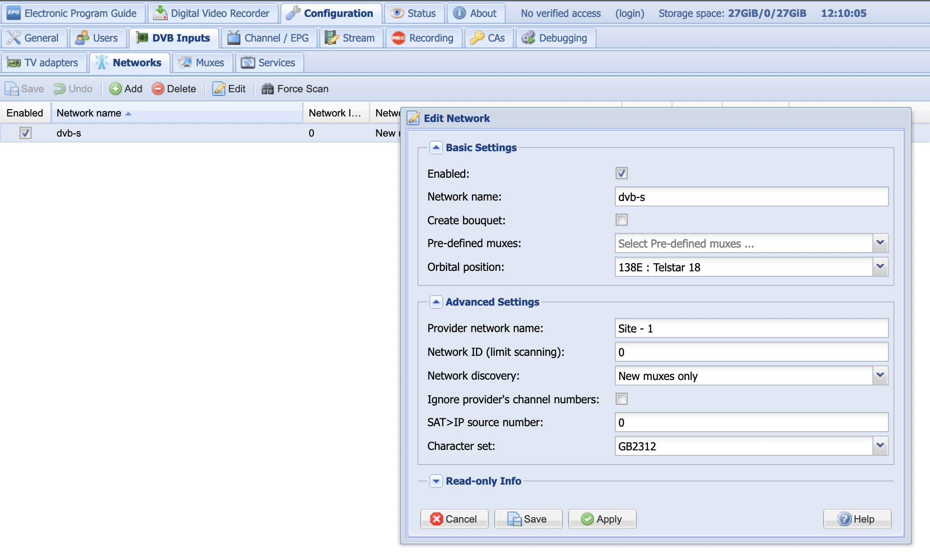Click the Network ID (limit scanning) field

(751, 352)
